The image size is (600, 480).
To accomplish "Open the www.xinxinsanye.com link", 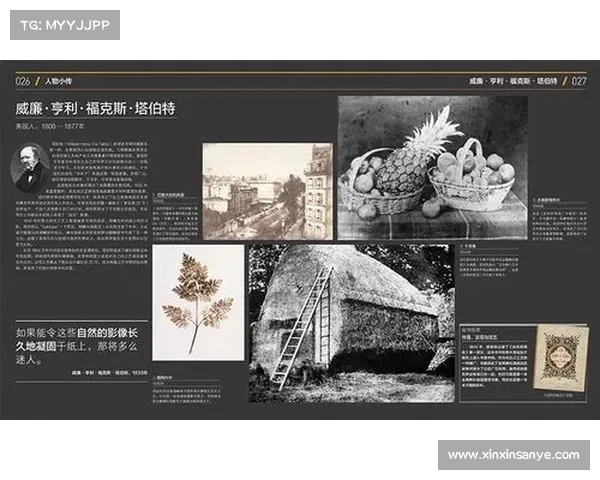I will (513, 455).
